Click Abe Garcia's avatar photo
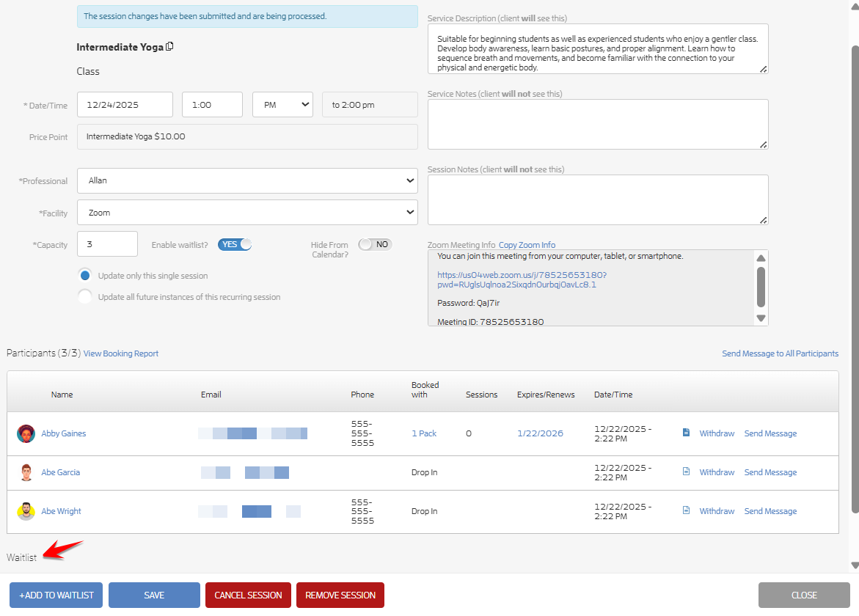This screenshot has width=859, height=616. tap(26, 472)
